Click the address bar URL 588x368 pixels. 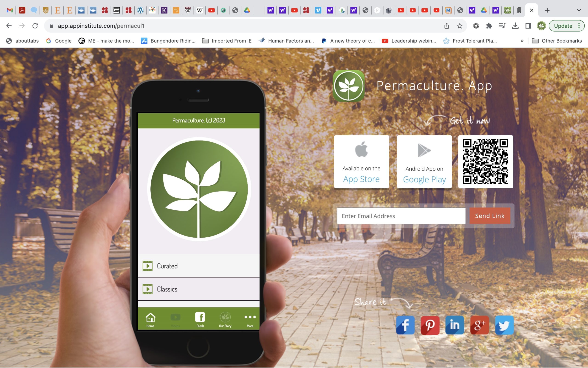[101, 26]
